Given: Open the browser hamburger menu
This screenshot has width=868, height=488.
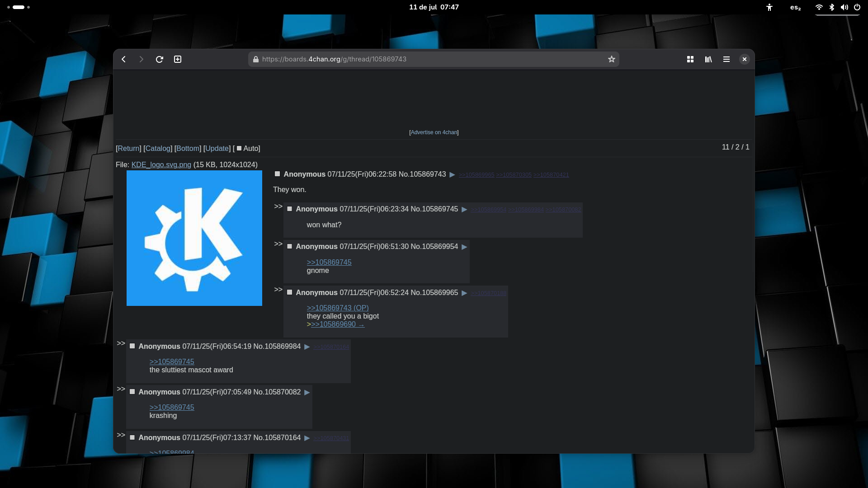Looking at the screenshot, I should point(726,59).
